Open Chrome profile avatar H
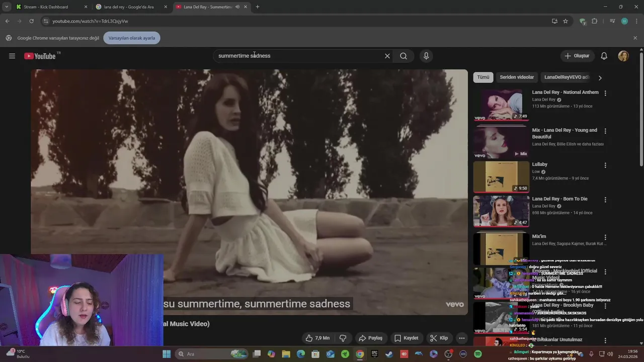The width and height of the screenshot is (644, 362). click(624, 21)
